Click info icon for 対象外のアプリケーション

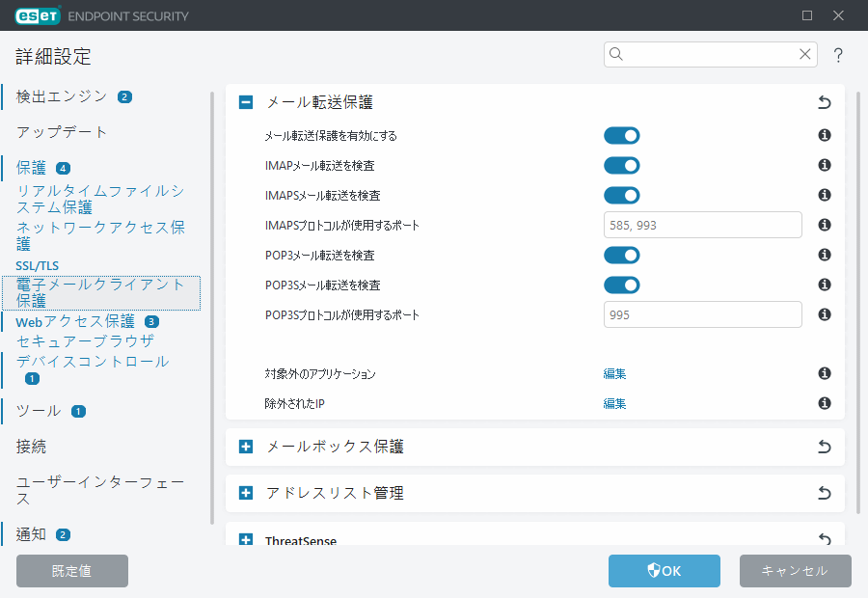825,373
